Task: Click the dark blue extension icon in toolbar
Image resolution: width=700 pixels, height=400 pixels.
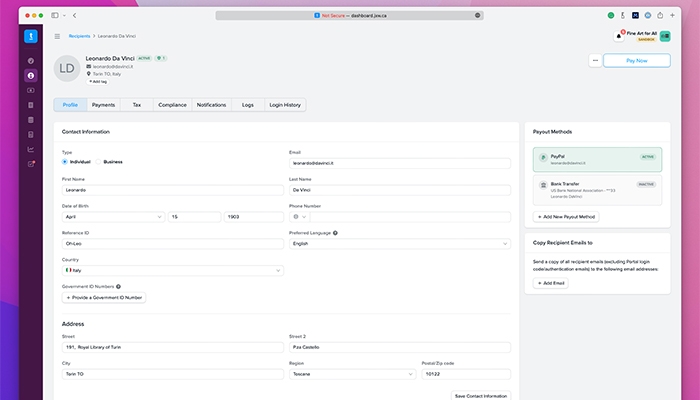Action: pos(635,15)
